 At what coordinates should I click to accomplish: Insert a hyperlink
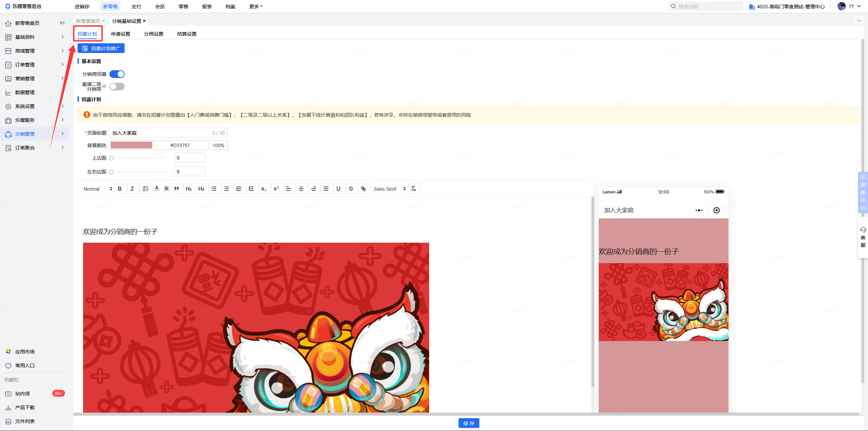tap(363, 189)
